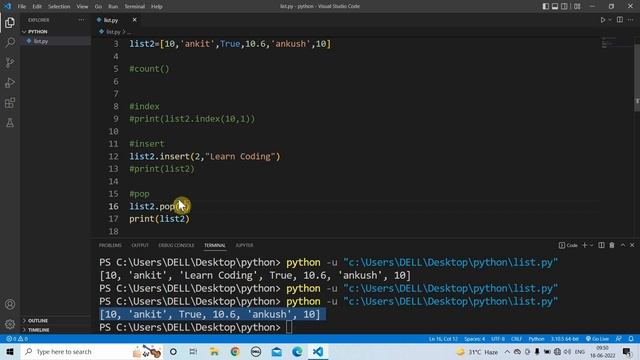Image resolution: width=640 pixels, height=360 pixels.
Task: Open the Terminal menu
Action: coord(135,7)
